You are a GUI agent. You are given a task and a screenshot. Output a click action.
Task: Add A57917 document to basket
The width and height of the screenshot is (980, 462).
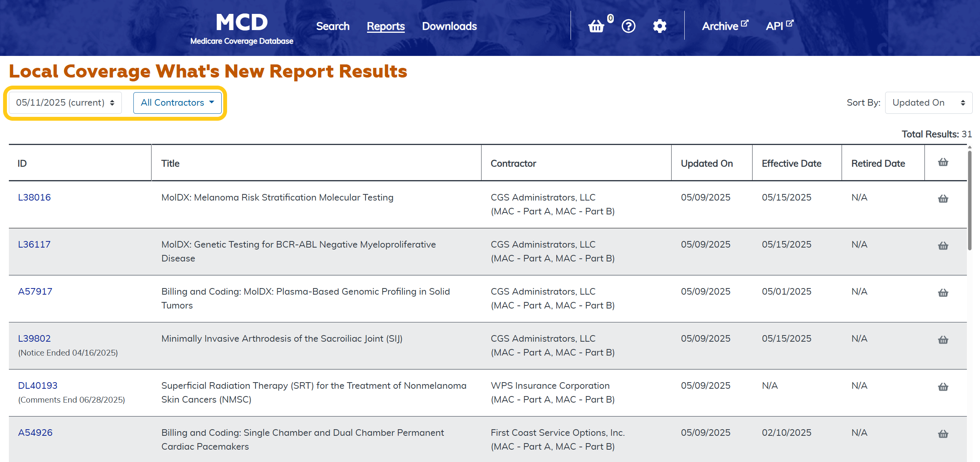coord(943,293)
